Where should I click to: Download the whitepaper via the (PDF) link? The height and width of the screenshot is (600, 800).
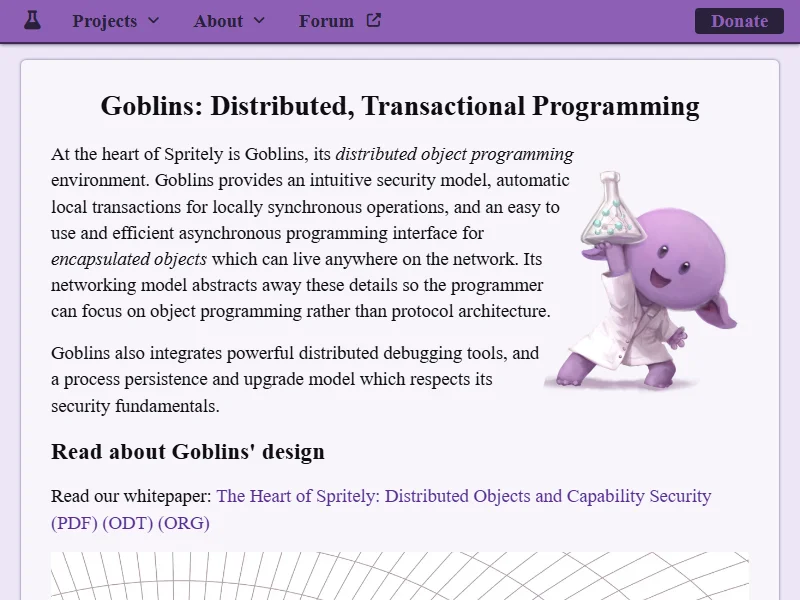coord(74,523)
